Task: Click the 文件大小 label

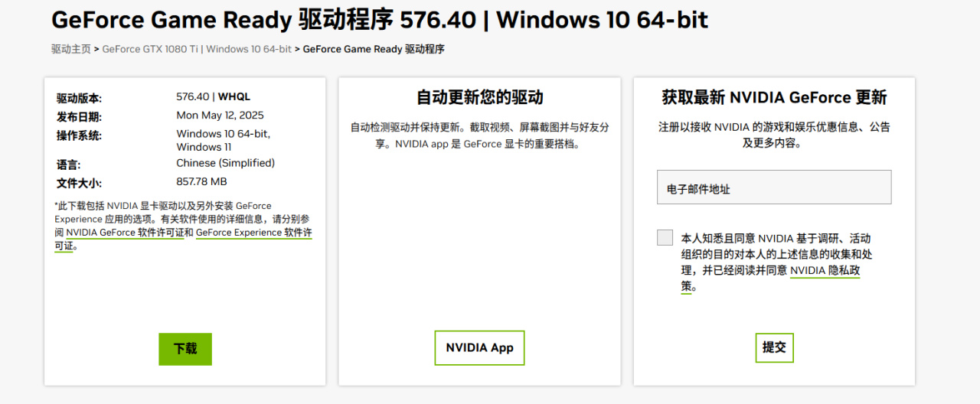Action: click(x=79, y=184)
